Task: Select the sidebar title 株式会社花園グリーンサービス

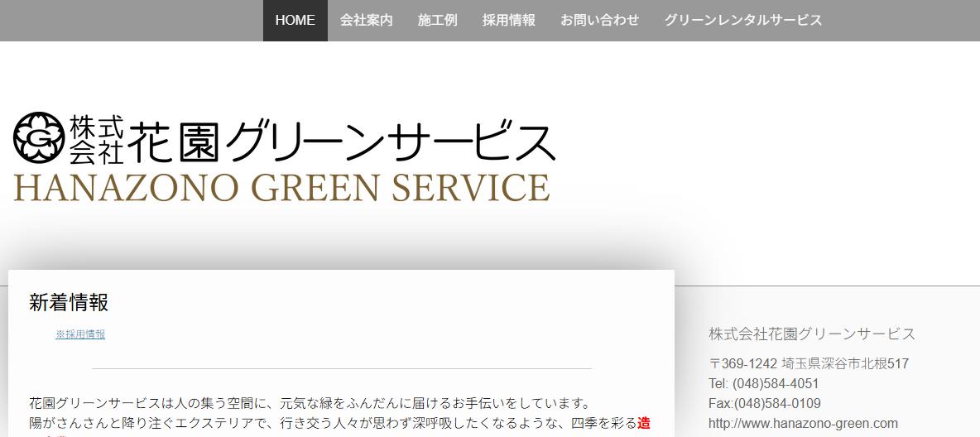Action: point(812,334)
